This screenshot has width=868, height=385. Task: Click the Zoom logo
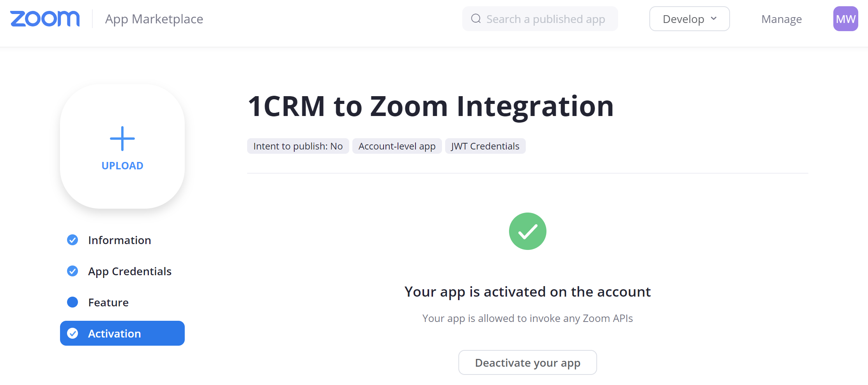point(45,19)
